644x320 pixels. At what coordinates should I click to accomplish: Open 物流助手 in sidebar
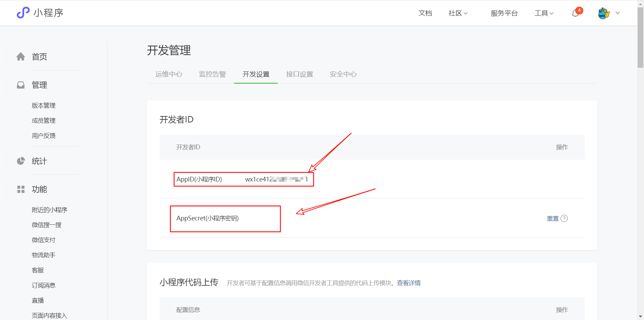click(44, 255)
